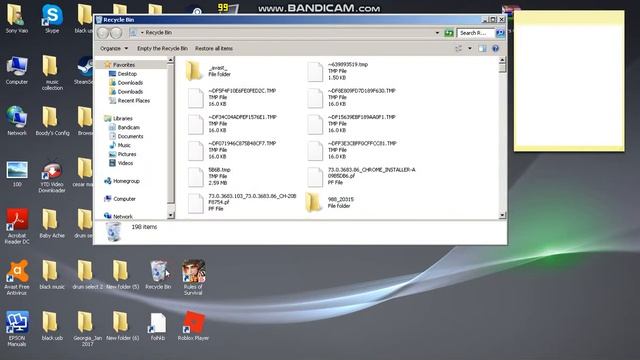
Task: Select Desktop in navigation pane
Action: point(127,74)
